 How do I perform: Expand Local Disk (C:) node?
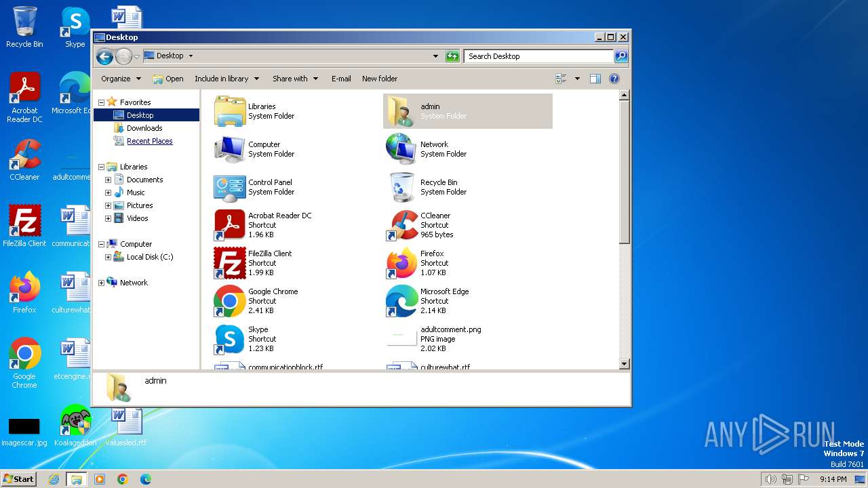pyautogui.click(x=108, y=257)
